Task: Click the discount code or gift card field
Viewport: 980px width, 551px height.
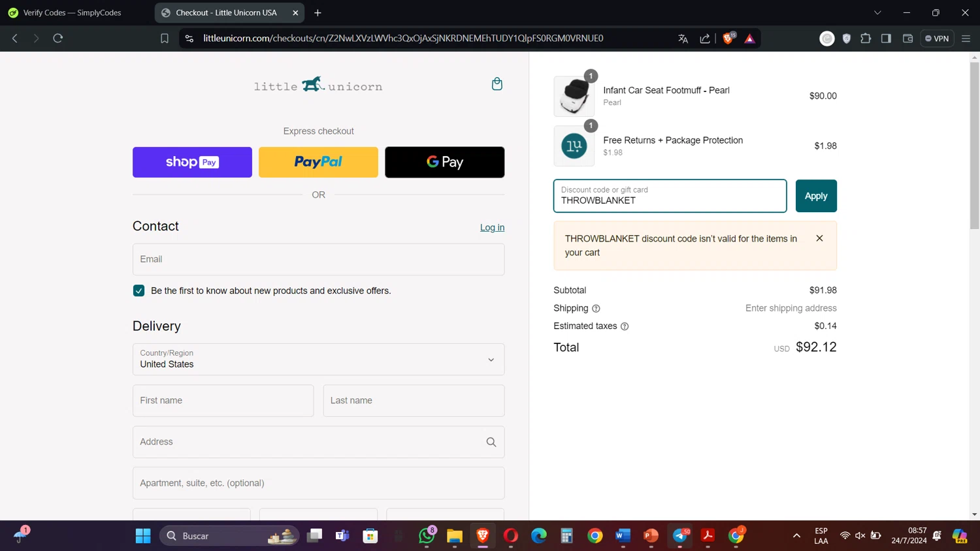Action: (x=670, y=196)
